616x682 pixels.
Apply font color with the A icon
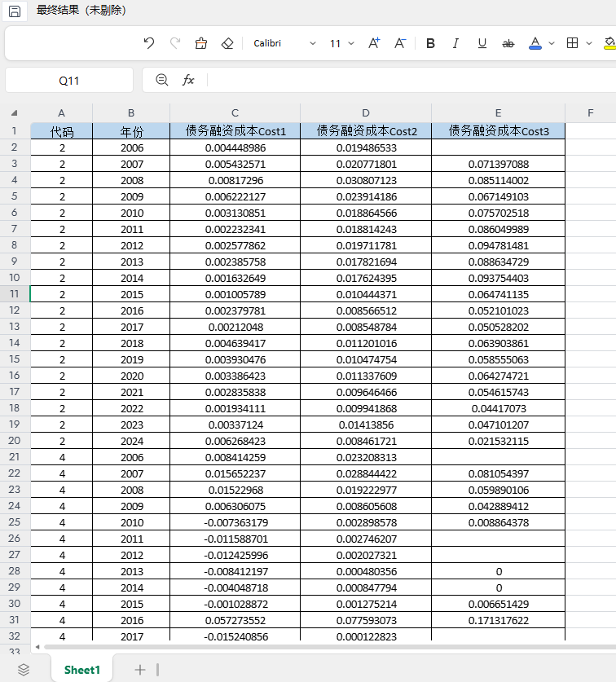click(x=535, y=43)
